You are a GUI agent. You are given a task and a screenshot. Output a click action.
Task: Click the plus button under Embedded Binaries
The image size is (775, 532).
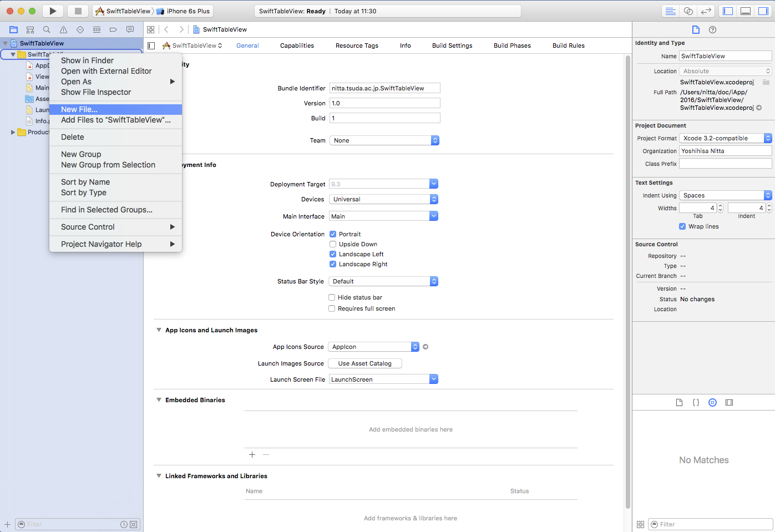coord(252,454)
